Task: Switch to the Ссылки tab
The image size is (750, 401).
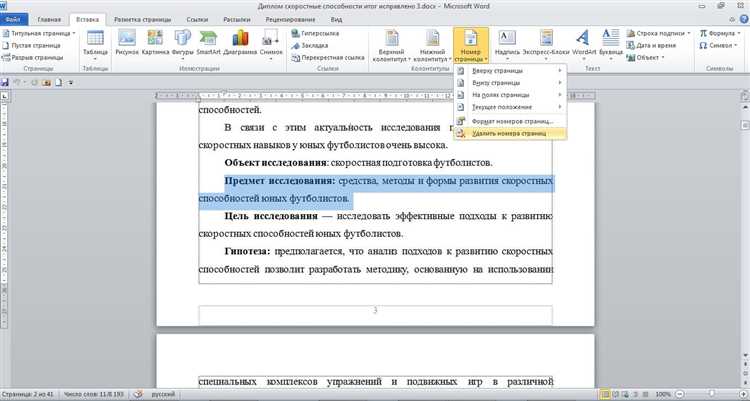Action: click(197, 20)
